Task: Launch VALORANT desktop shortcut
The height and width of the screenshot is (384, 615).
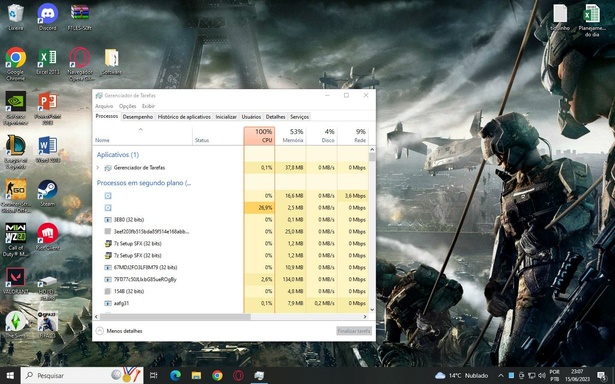Action: point(15,280)
